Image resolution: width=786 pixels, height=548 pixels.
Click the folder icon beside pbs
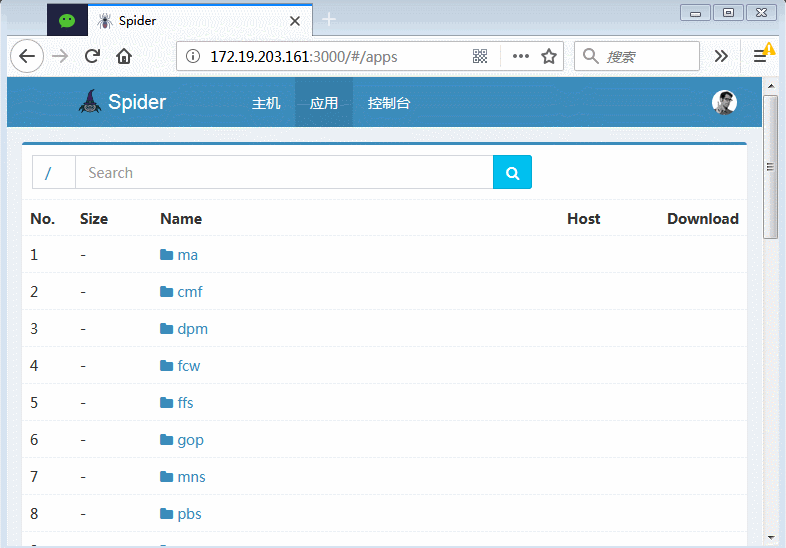point(166,514)
